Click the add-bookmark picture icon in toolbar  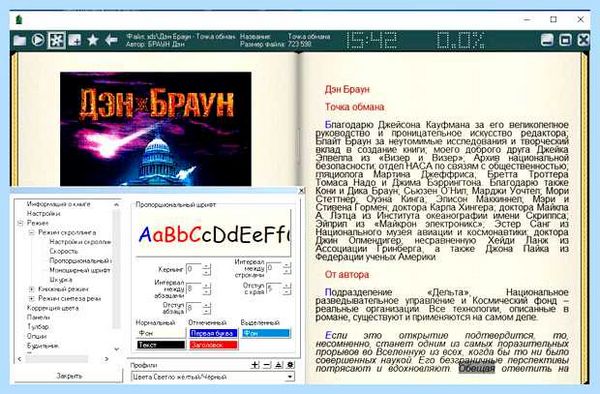pyautogui.click(x=75, y=40)
